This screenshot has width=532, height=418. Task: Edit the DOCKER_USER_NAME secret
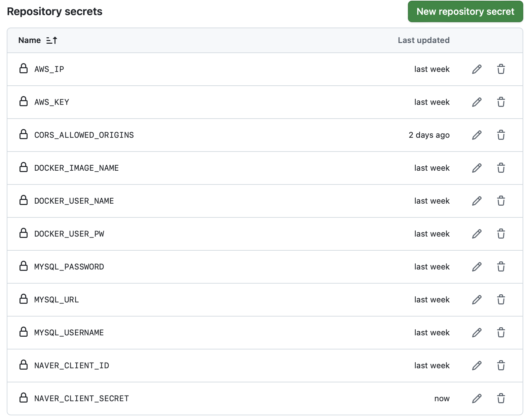coord(477,201)
